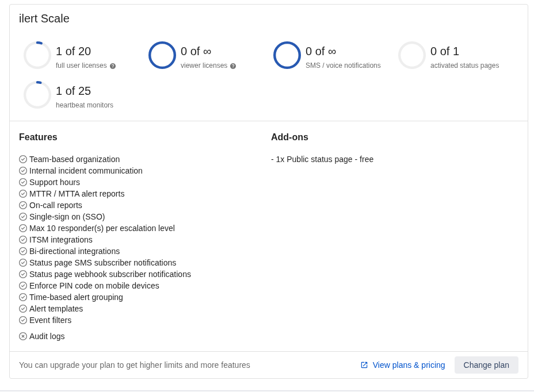Image resolution: width=534 pixels, height=392 pixels.
Task: Click check icon next to Team-based organization
Action: (23, 159)
